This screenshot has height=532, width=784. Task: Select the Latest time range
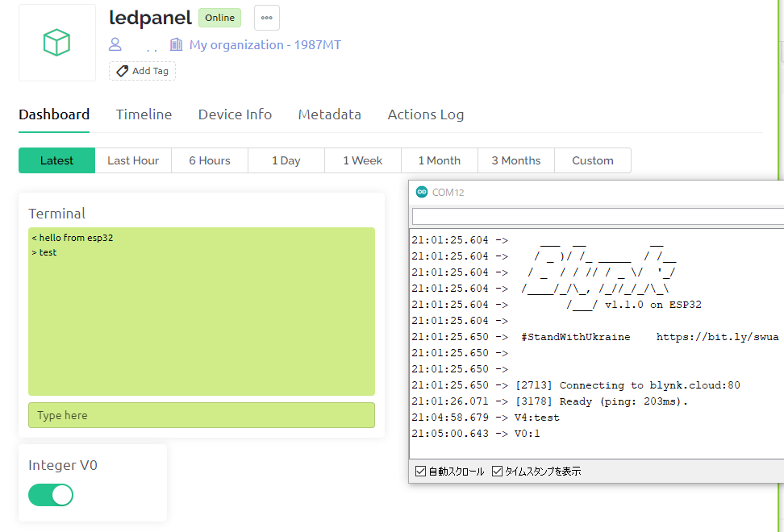[x=56, y=160]
